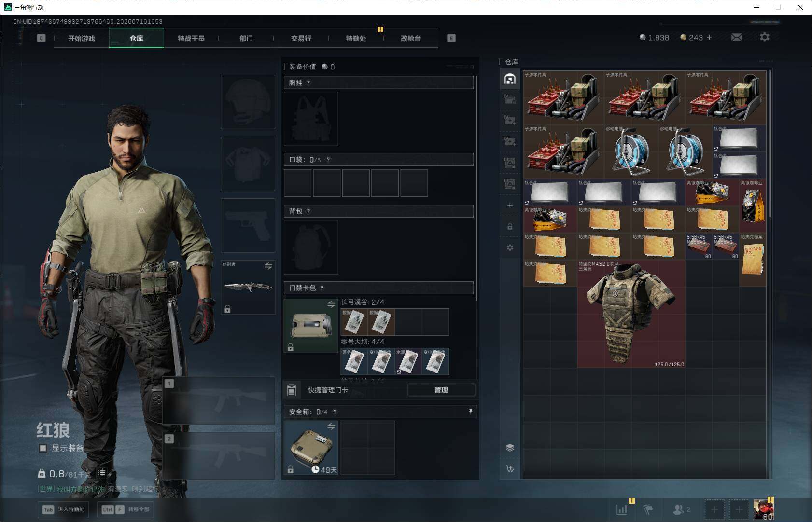Select the tall 高级咖啡豆 bag item
Viewport: 812px width, 522px height.
[x=753, y=206]
